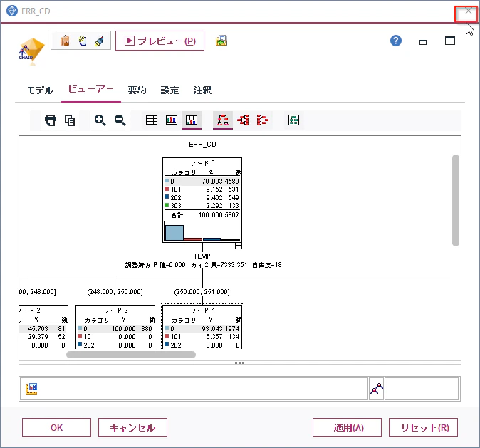Set top-down tree orientation

(223, 120)
